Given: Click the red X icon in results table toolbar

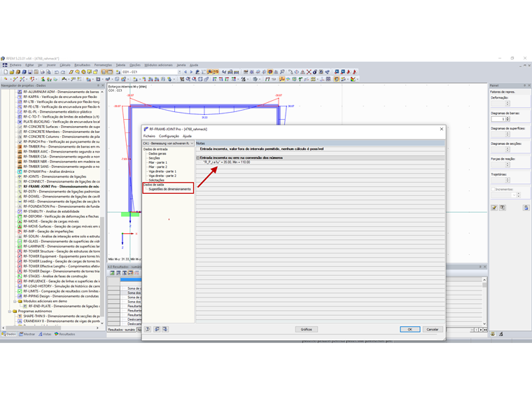Looking at the screenshot, I should 136,273.
